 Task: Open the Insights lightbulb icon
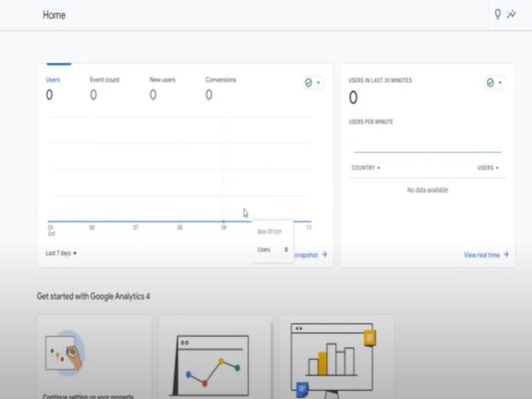[497, 14]
